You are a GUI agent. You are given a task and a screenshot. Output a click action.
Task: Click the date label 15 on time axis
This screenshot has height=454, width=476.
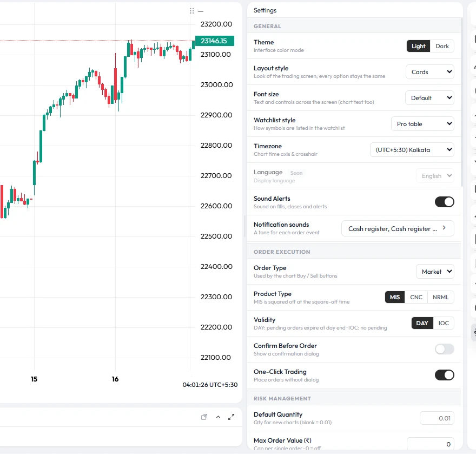tap(34, 379)
